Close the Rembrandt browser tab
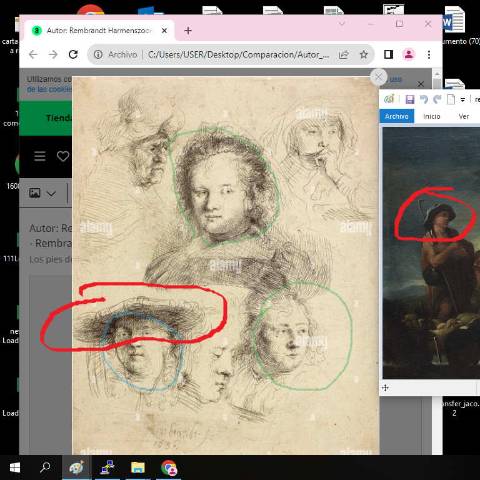Image resolution: width=480 pixels, height=480 pixels. coord(164,31)
